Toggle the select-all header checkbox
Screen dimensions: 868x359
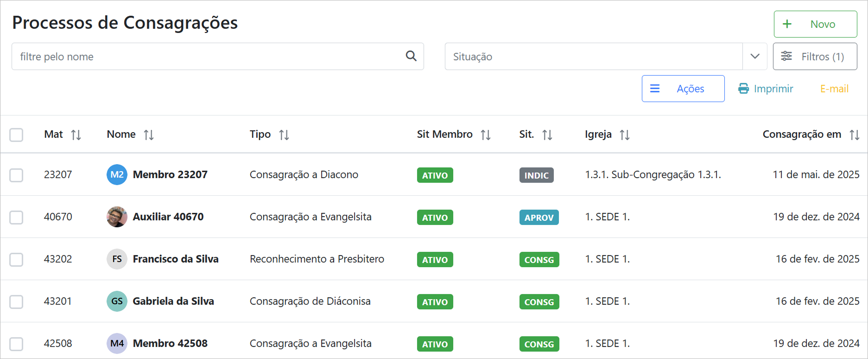click(16, 135)
